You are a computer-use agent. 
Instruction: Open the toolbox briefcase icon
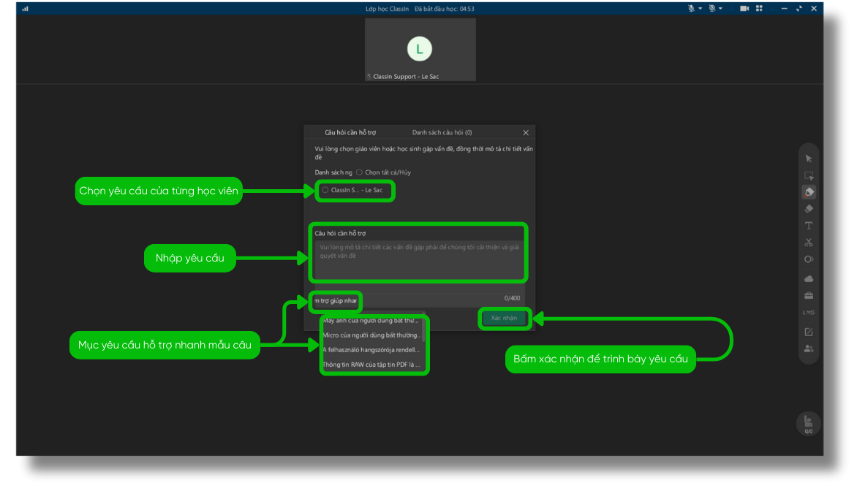click(x=808, y=296)
